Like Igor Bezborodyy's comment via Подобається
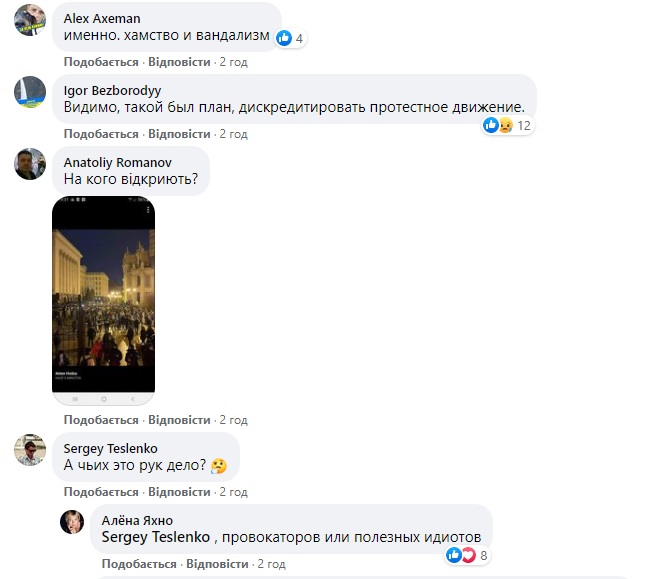670x579 pixels. [x=101, y=134]
